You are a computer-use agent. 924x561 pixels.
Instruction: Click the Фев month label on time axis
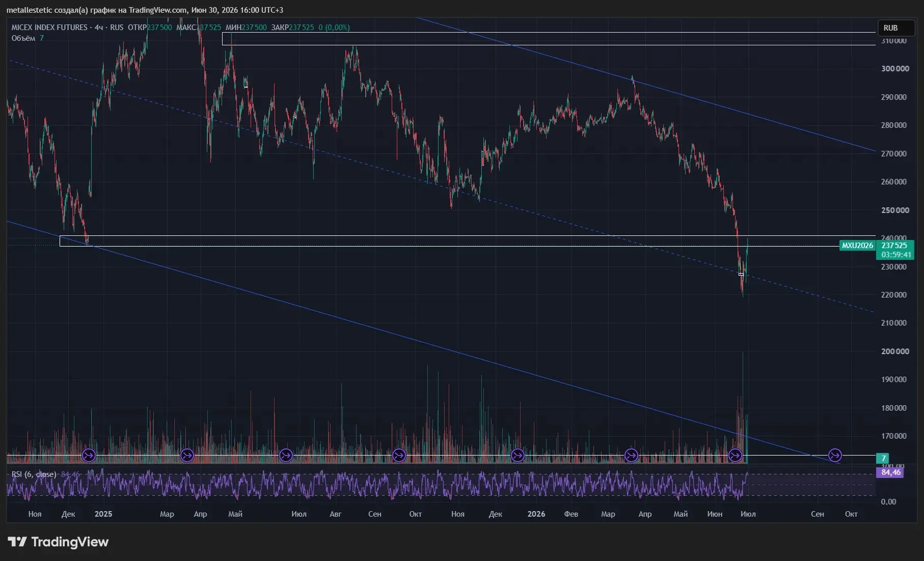pyautogui.click(x=571, y=514)
